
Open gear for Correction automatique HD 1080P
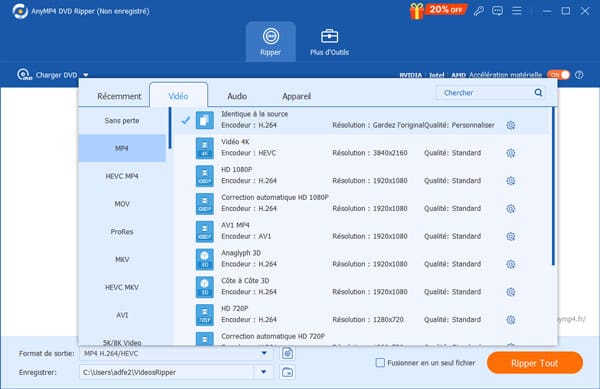510,209
